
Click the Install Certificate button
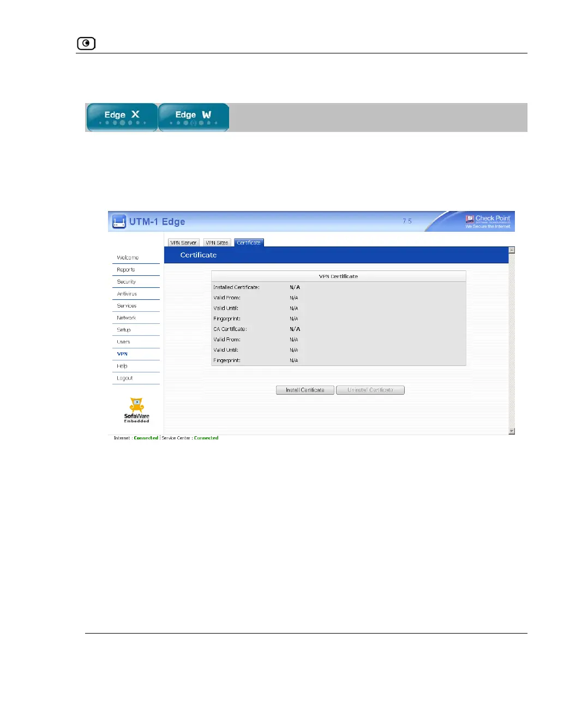click(305, 390)
